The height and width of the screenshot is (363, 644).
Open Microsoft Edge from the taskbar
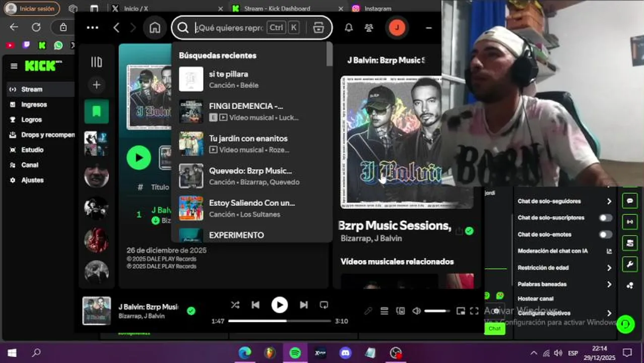pos(245,352)
